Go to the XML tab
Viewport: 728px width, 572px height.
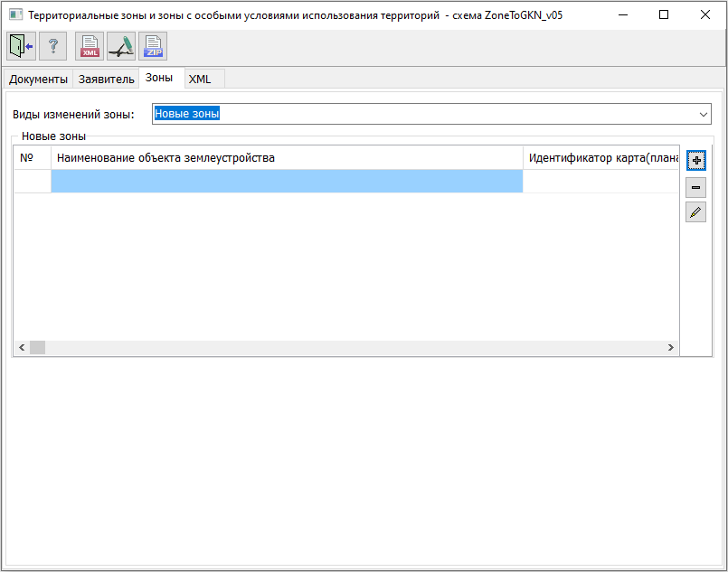pyautogui.click(x=200, y=80)
